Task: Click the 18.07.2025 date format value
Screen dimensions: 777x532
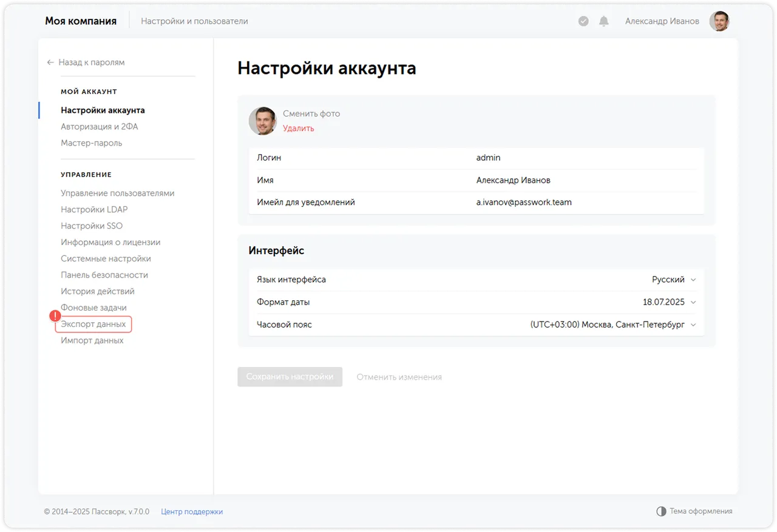Action: coord(663,302)
